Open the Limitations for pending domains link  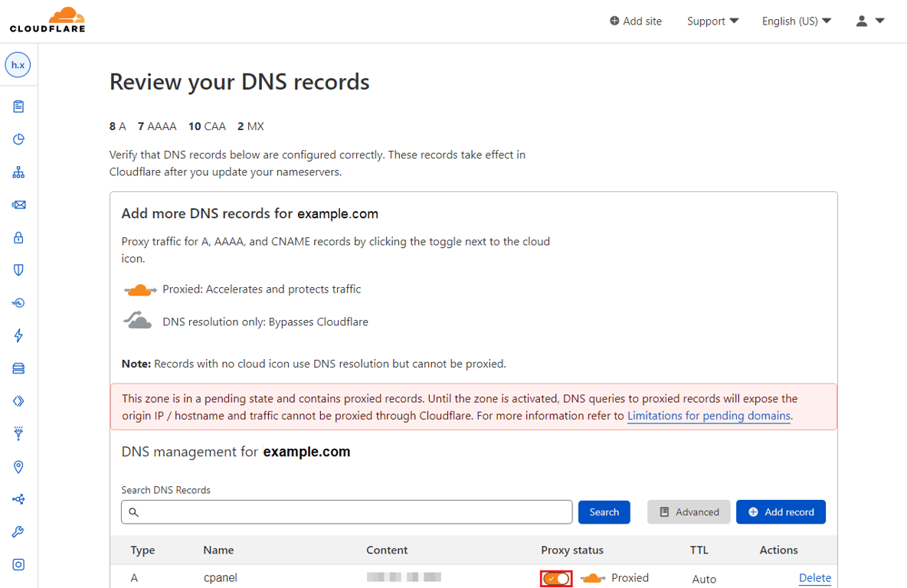tap(708, 415)
